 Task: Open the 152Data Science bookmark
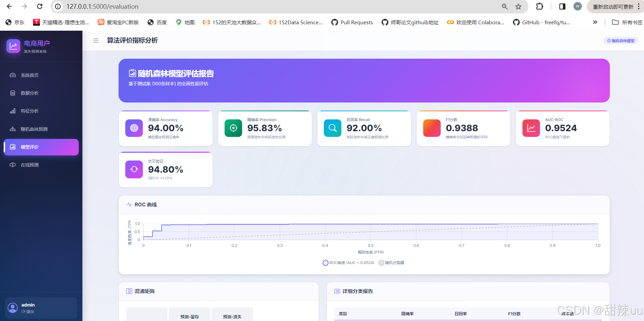point(296,22)
